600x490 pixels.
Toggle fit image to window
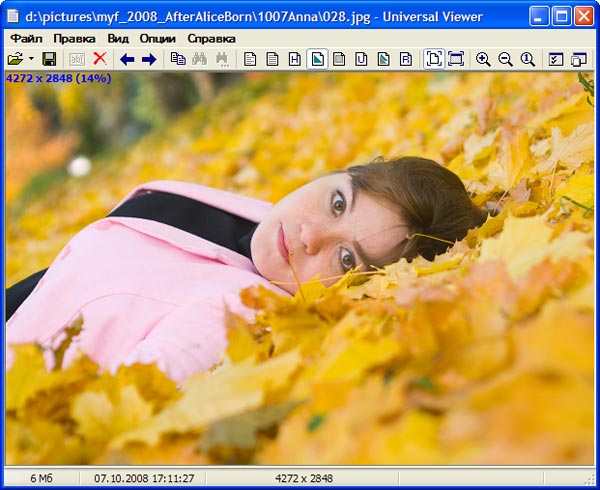tap(434, 59)
